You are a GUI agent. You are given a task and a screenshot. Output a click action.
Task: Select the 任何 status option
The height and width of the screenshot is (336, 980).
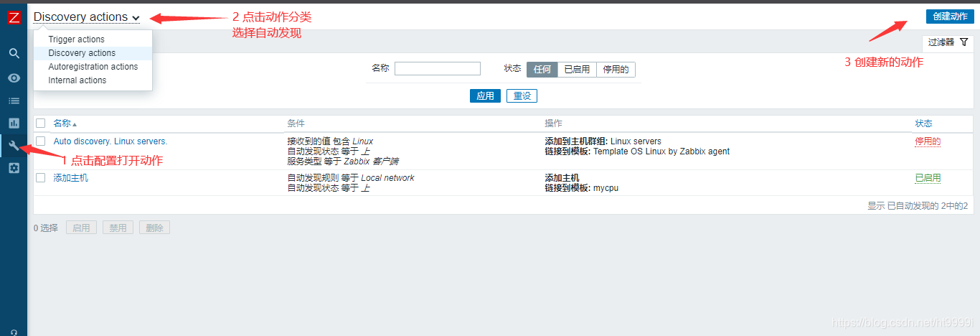coord(542,70)
